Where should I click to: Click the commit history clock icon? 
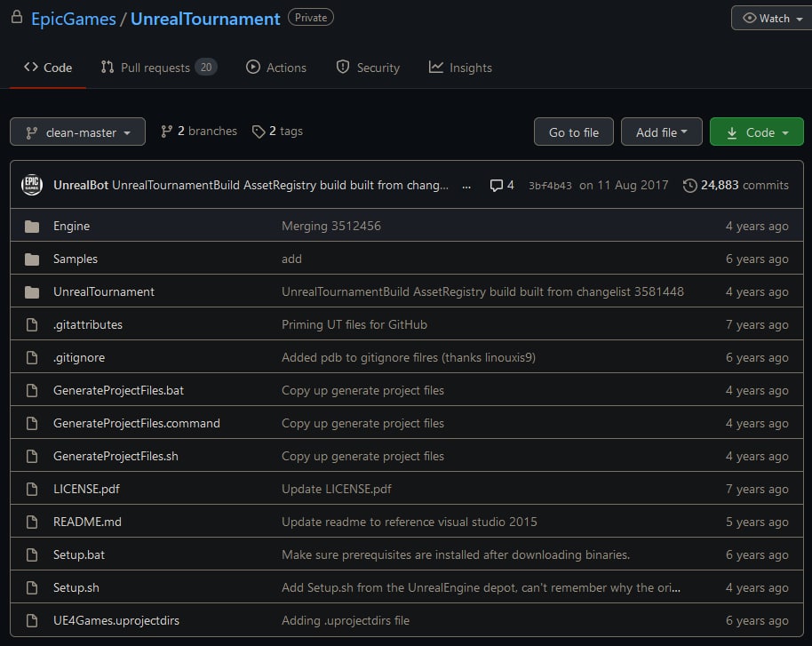(x=689, y=186)
